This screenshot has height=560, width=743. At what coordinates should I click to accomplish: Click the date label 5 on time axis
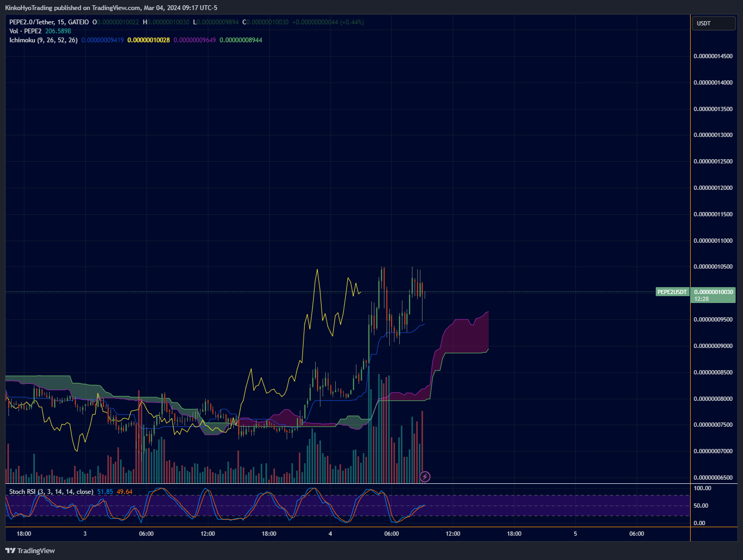click(x=575, y=534)
